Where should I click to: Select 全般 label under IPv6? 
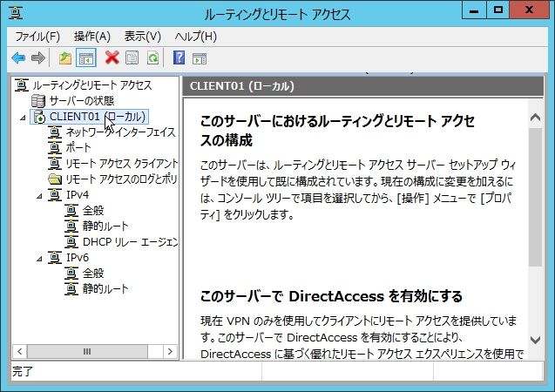[x=93, y=274]
